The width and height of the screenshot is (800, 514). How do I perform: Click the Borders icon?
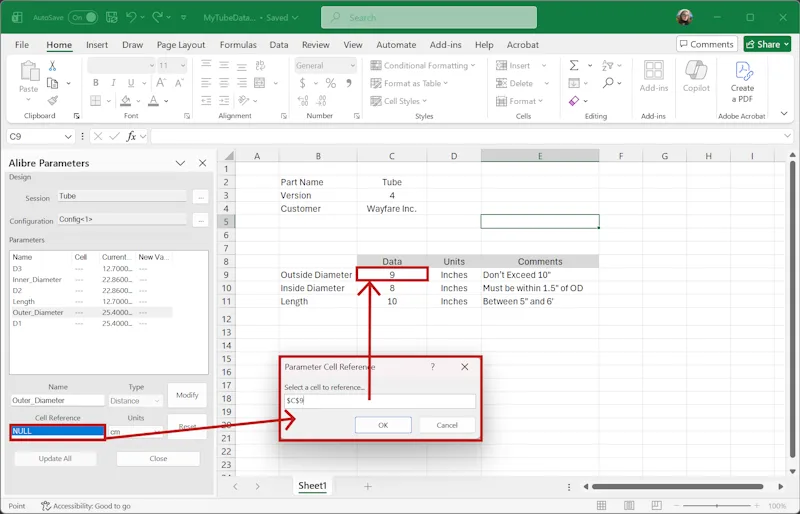95,101
